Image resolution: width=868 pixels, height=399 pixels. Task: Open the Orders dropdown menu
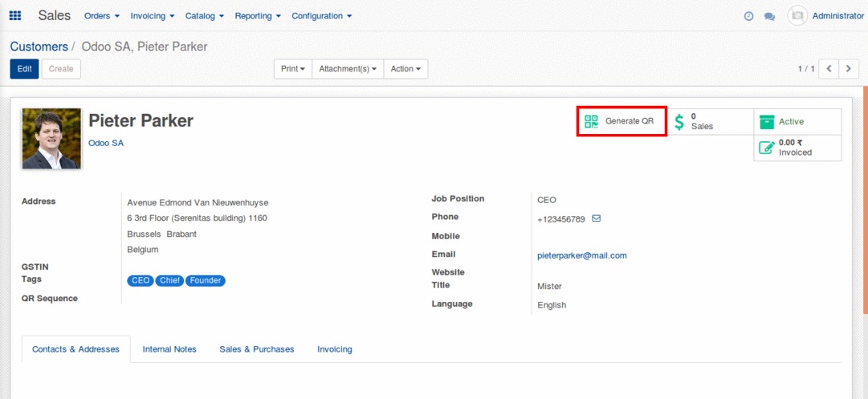102,16
